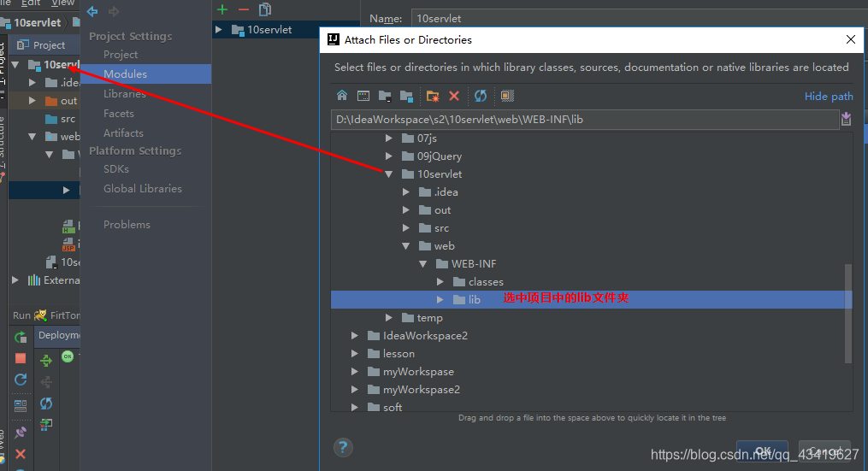Image resolution: width=868 pixels, height=471 pixels.
Task: Click the Hide path link
Action: pyautogui.click(x=828, y=97)
